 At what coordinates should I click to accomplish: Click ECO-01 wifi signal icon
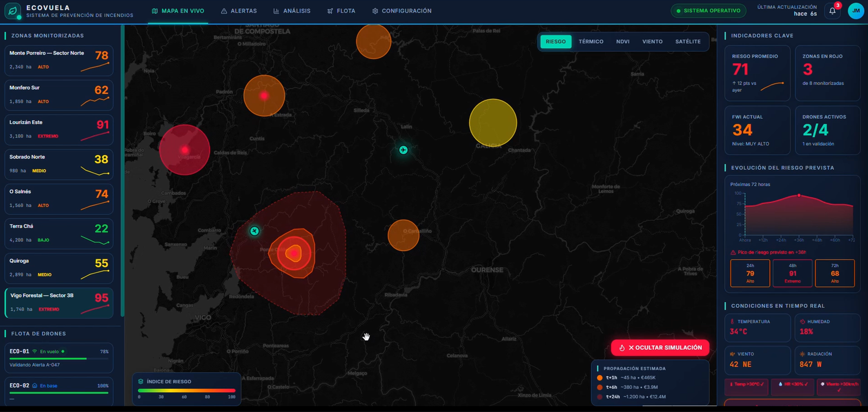coord(35,352)
